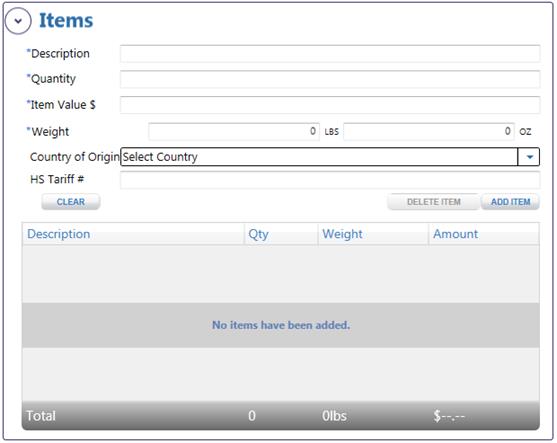The width and height of the screenshot is (557, 443).
Task: Open the Country of Origin dropdown arrow
Action: [x=529, y=157]
